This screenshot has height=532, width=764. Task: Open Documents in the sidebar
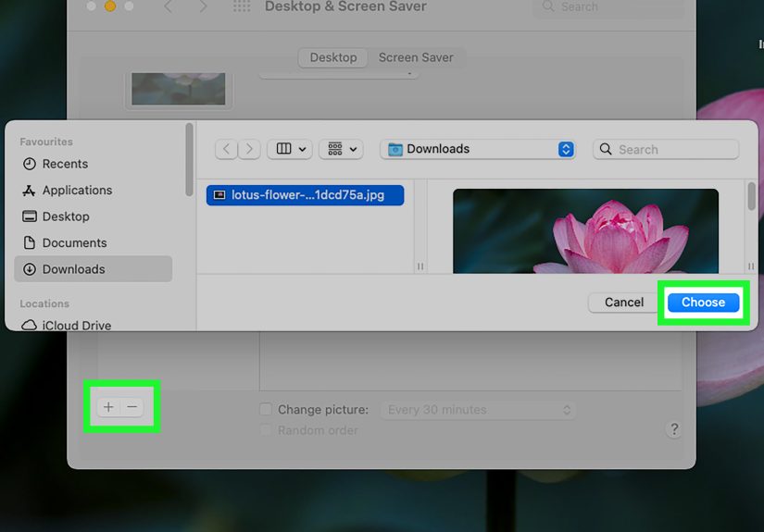(93, 243)
